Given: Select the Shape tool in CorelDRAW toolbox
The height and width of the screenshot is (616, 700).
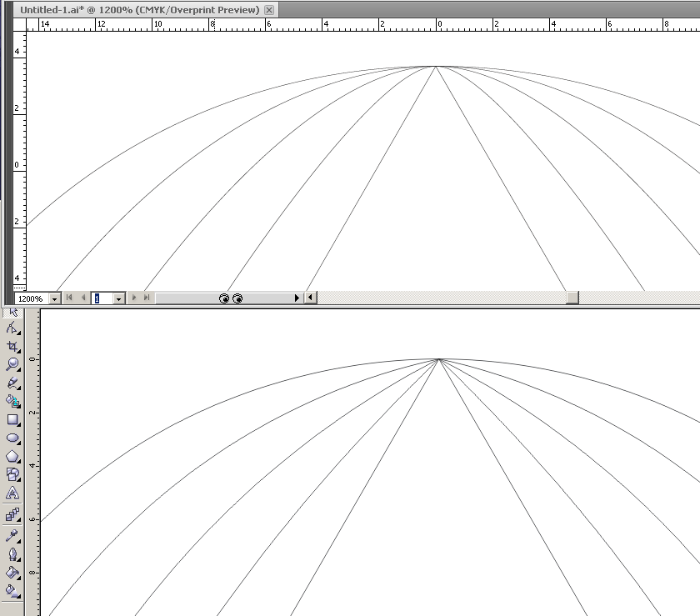Looking at the screenshot, I should point(12,328).
